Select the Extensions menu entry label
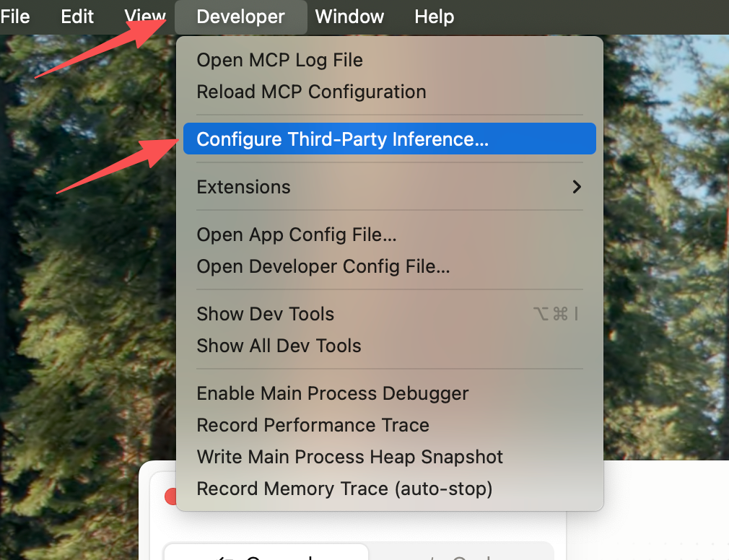 click(x=244, y=187)
